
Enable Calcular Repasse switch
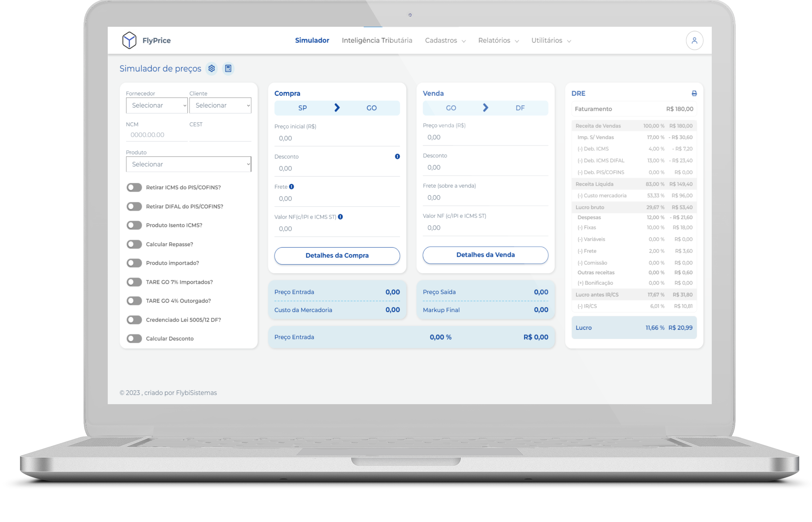134,244
